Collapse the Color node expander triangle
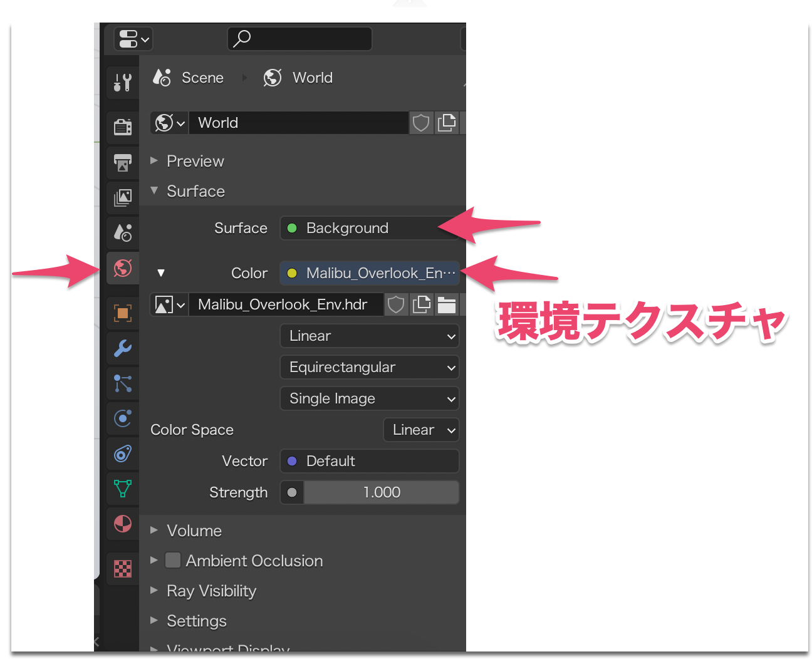 pyautogui.click(x=161, y=273)
